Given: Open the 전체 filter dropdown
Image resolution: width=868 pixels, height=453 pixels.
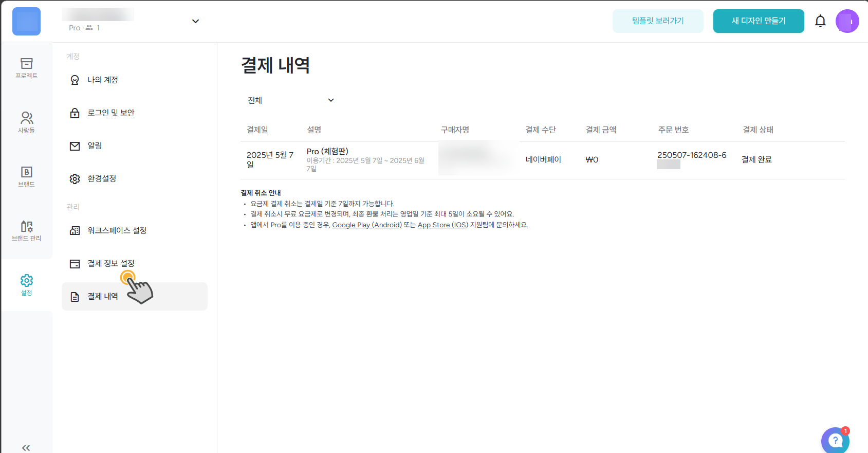Looking at the screenshot, I should [x=290, y=100].
